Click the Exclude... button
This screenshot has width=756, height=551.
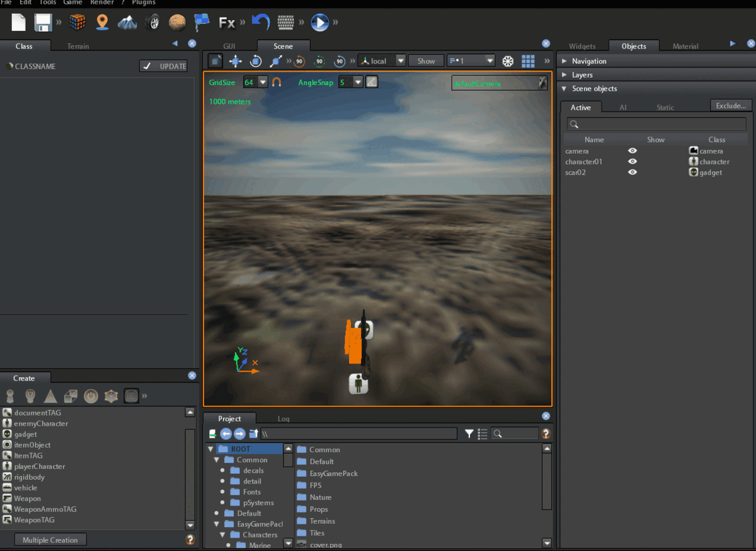point(731,106)
